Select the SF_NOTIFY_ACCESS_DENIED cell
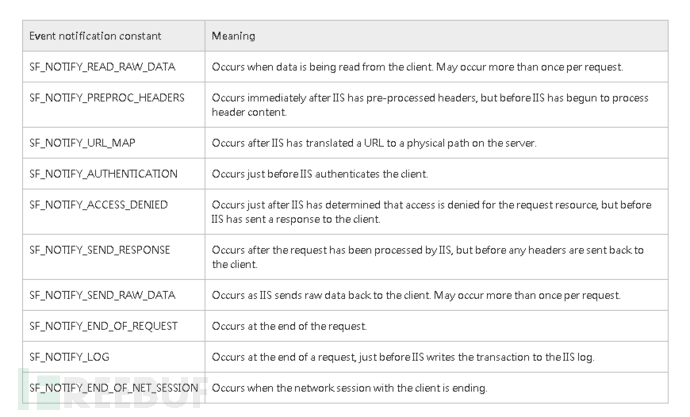Screen dimensions: 690x417 coord(98,205)
